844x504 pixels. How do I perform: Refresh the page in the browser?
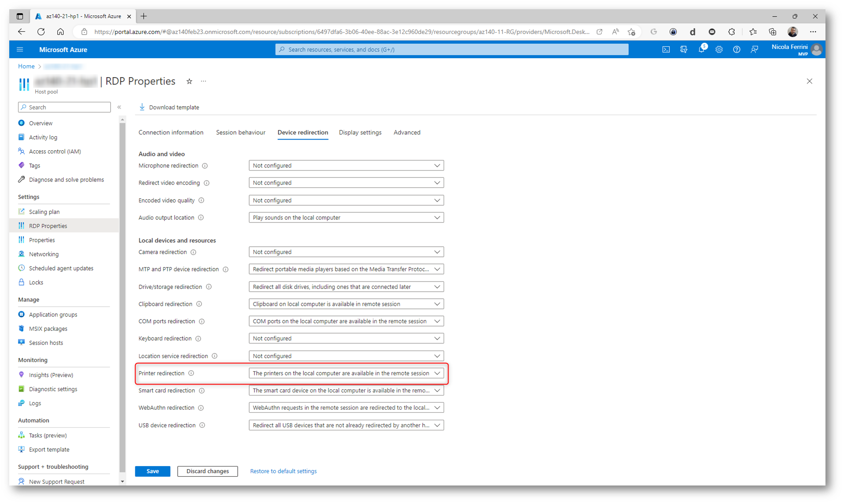point(41,32)
